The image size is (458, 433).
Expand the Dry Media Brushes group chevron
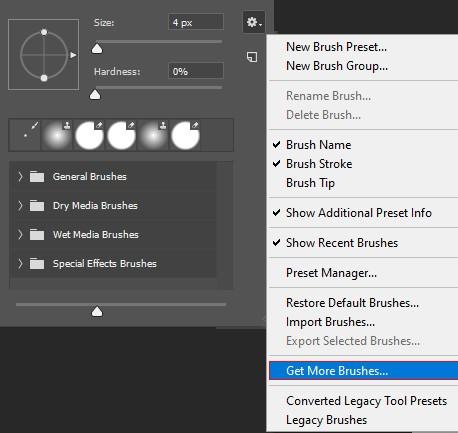(x=20, y=205)
